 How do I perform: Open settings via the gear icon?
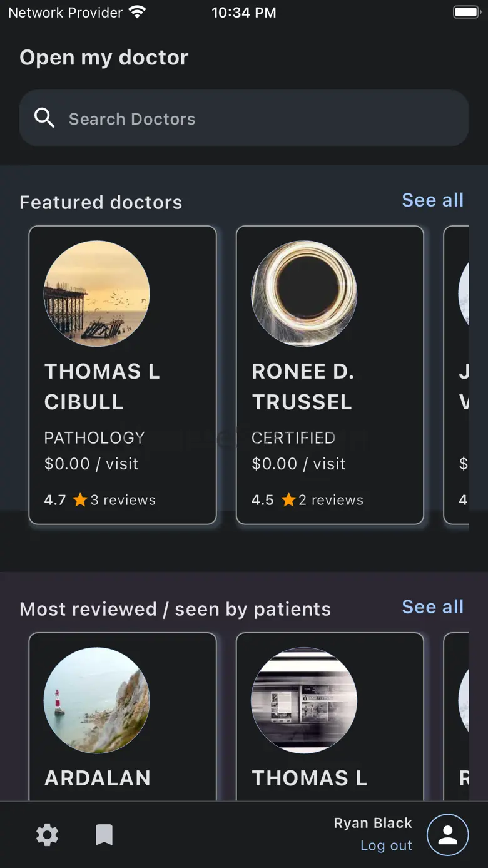coord(48,835)
